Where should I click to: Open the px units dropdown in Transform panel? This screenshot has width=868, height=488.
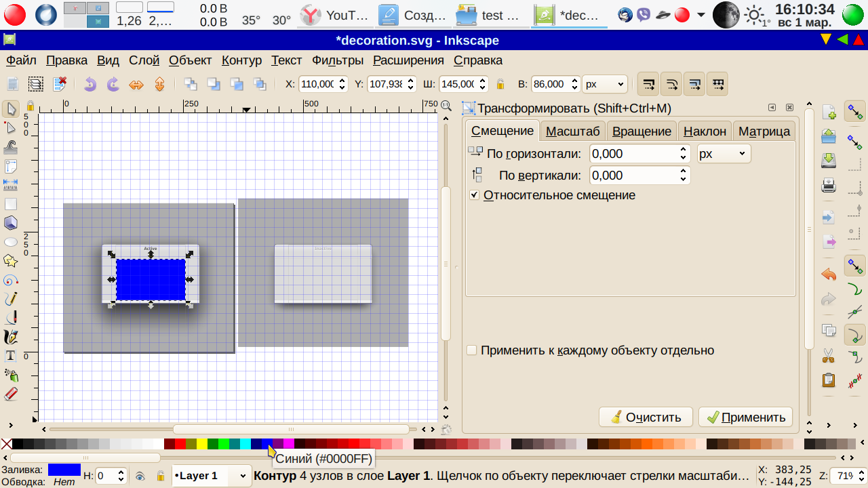[x=724, y=154]
